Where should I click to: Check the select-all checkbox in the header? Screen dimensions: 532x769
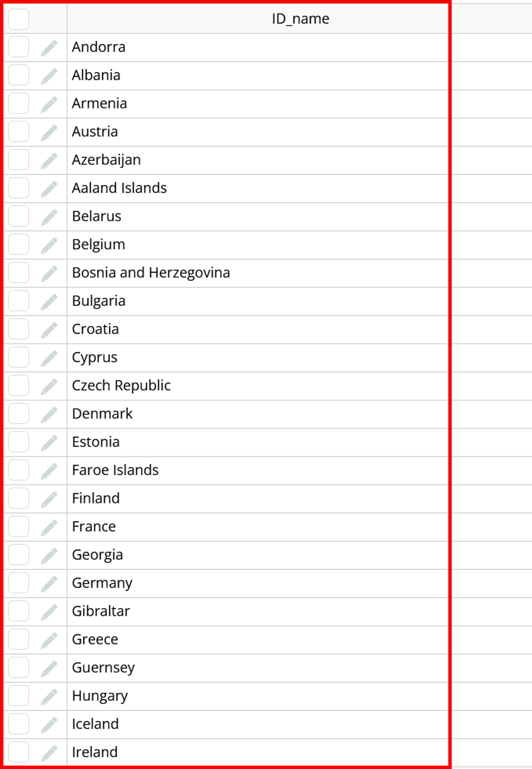click(18, 19)
